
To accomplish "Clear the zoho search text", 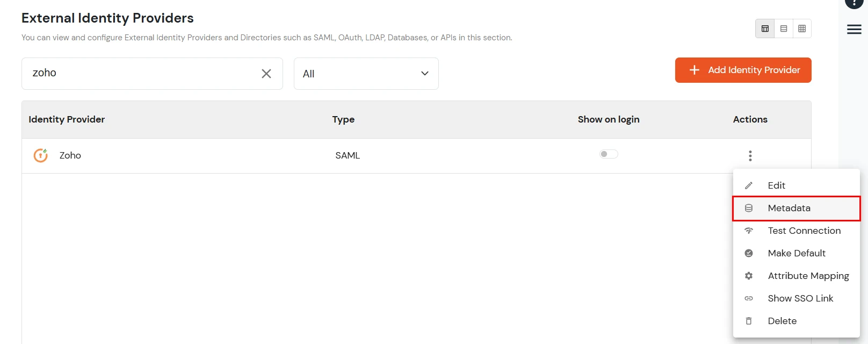I will click(266, 74).
